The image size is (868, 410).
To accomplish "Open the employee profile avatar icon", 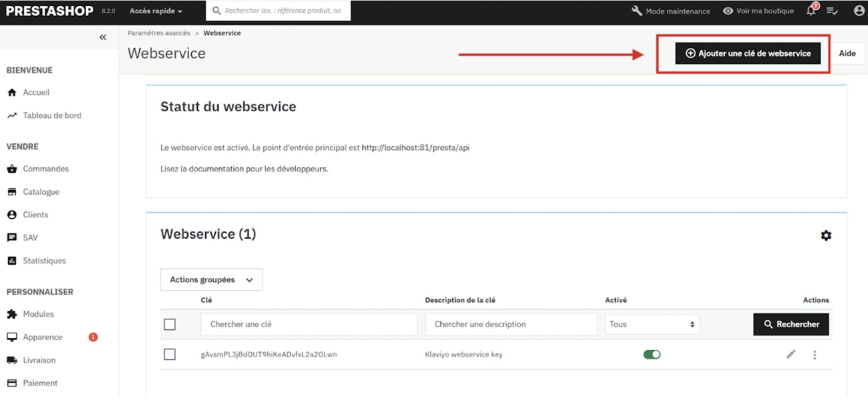I will click(x=859, y=11).
